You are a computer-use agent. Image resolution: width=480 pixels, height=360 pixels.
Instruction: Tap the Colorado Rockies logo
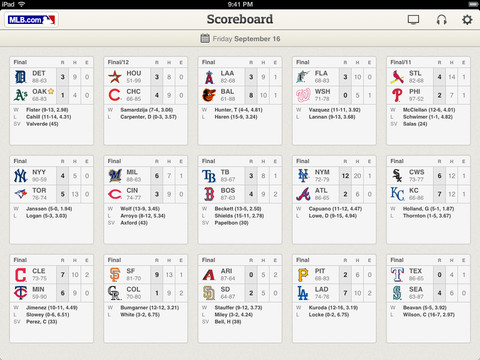tap(114, 293)
